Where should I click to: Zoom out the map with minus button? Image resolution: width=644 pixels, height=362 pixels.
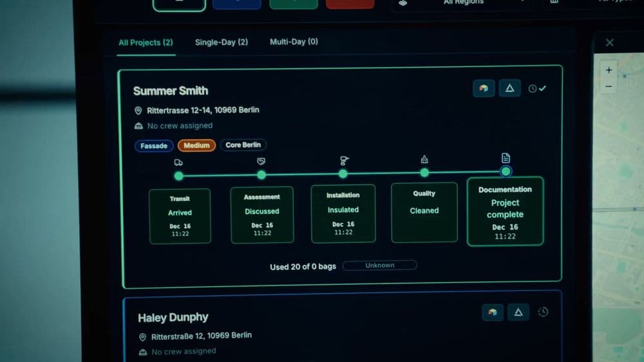click(x=609, y=87)
